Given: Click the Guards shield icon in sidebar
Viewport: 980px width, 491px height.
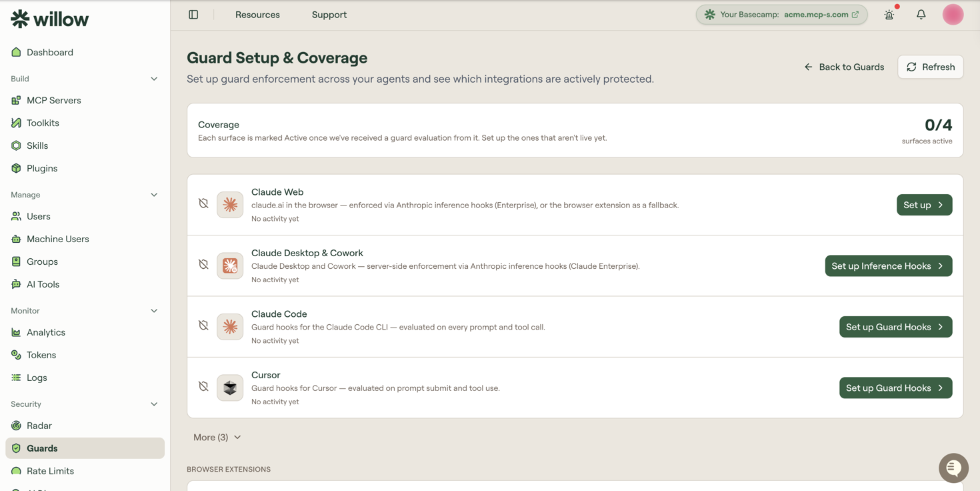Looking at the screenshot, I should tap(16, 448).
